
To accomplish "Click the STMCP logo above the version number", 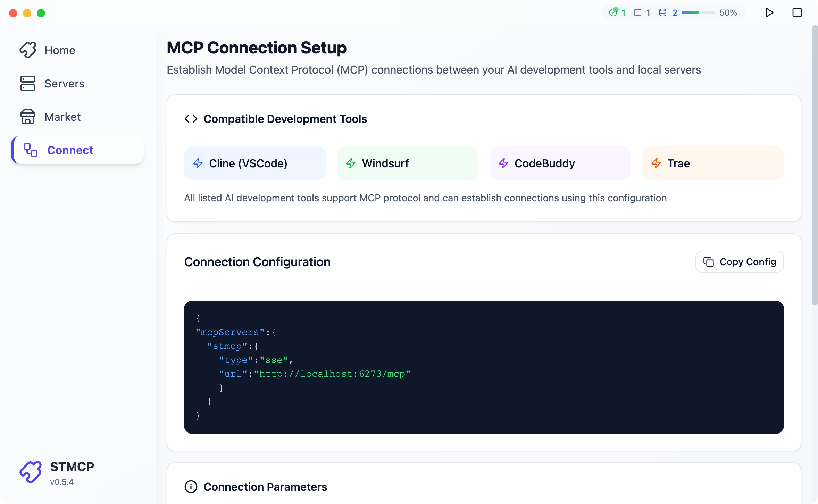I will pos(31,472).
